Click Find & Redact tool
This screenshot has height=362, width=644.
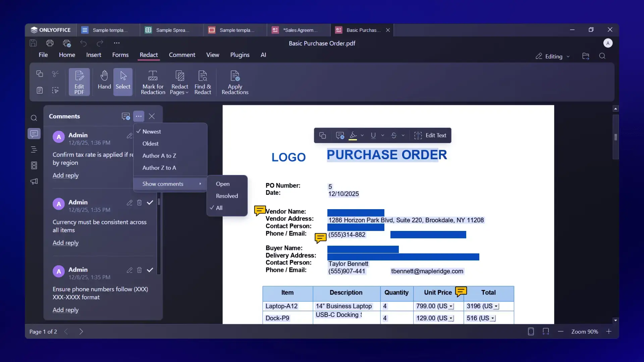coord(203,82)
